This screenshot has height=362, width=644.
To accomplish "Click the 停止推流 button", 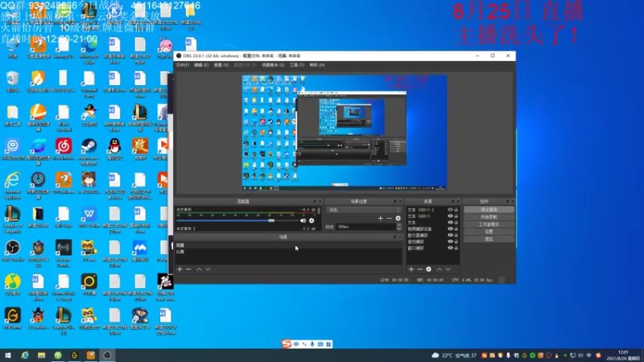I will point(489,210).
